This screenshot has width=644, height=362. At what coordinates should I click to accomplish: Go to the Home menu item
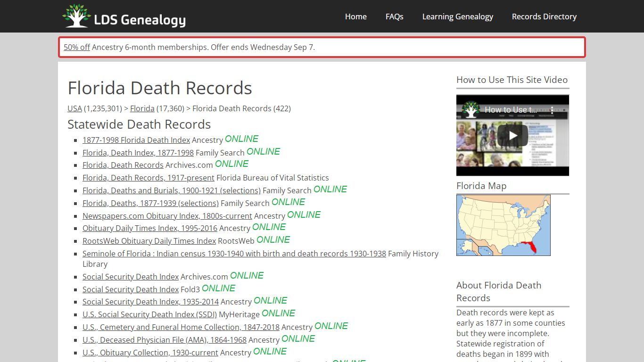click(355, 16)
